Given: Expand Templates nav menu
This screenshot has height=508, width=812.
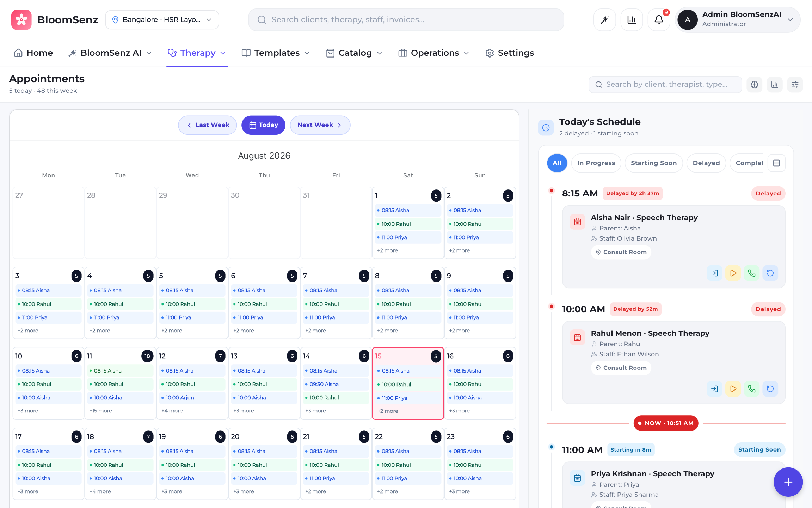Looking at the screenshot, I should click(276, 53).
